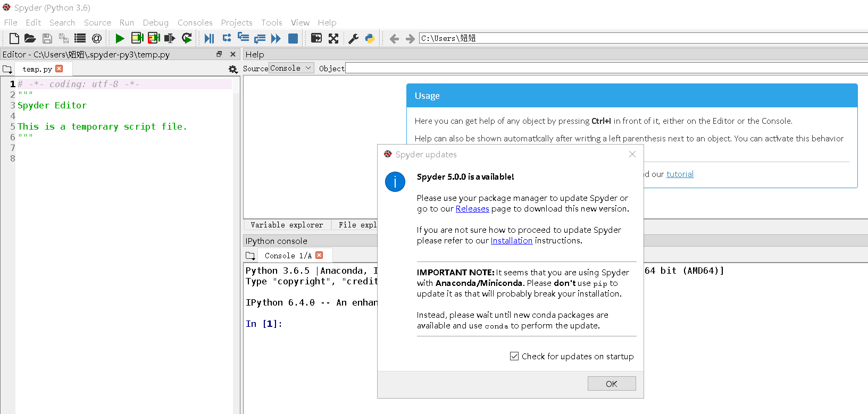Image resolution: width=868 pixels, height=414 pixels.
Task: Undock the Editor pane
Action: pos(219,54)
